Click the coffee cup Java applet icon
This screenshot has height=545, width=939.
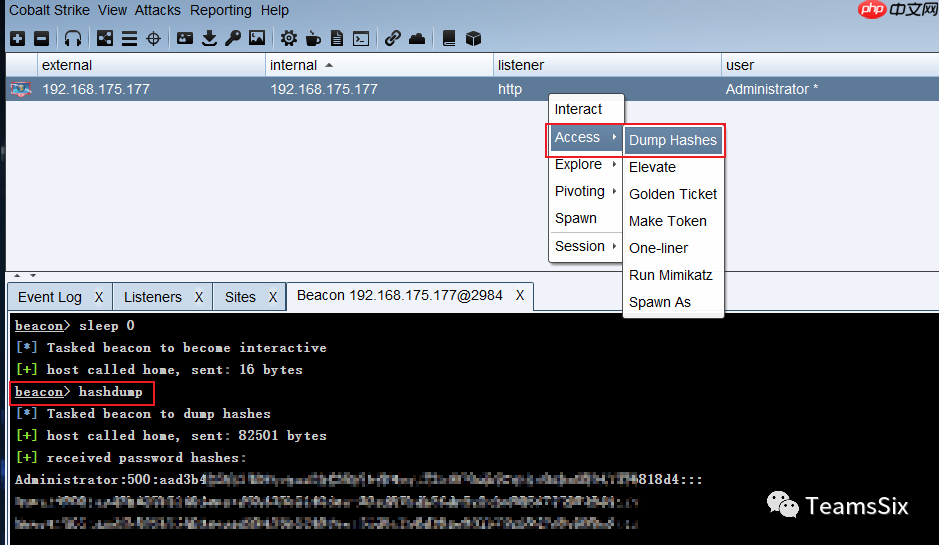tap(313, 39)
